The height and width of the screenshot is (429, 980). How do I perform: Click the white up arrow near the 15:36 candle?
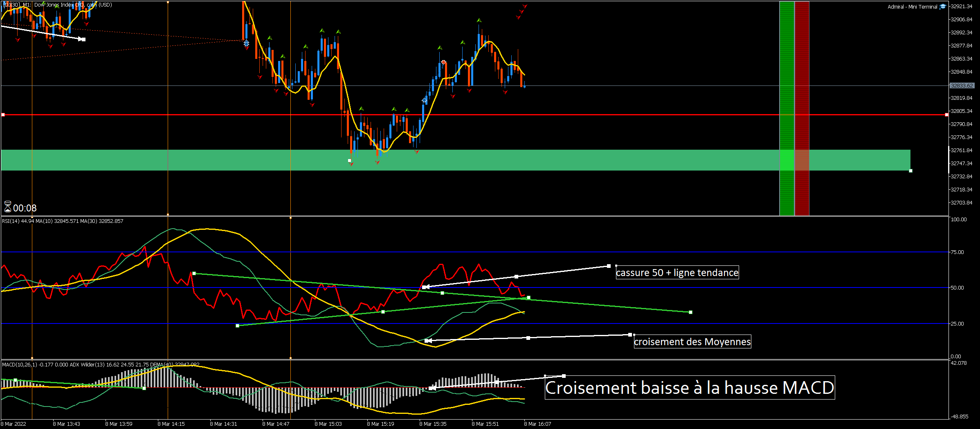pyautogui.click(x=424, y=100)
